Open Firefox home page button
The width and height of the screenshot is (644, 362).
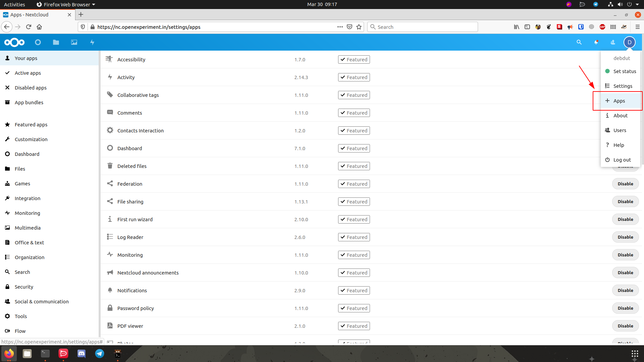click(39, 27)
